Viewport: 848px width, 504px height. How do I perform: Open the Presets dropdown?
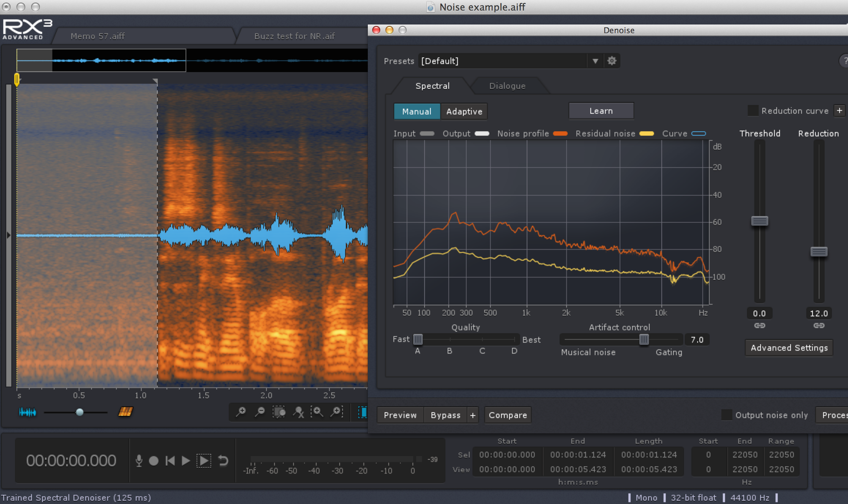(594, 61)
